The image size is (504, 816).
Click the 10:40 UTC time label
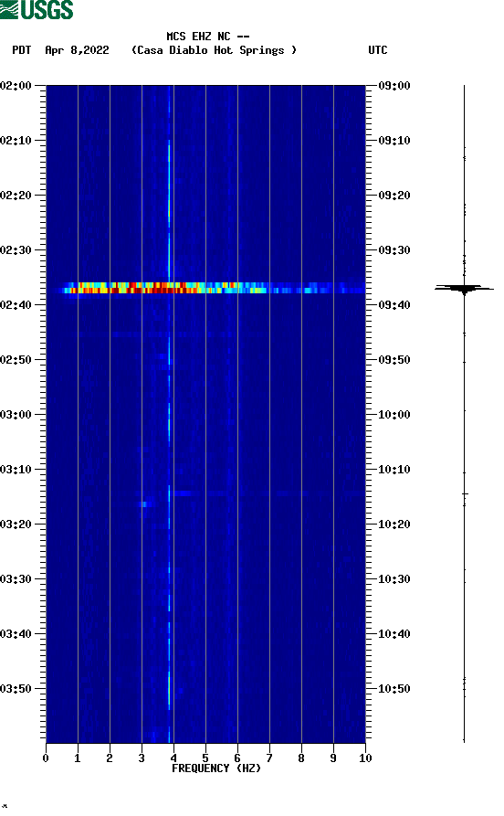[394, 634]
